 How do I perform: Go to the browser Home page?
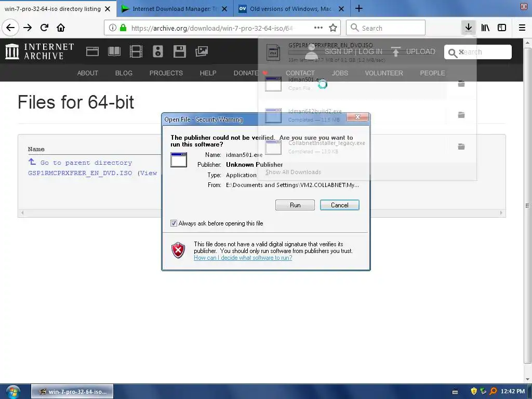[x=61, y=28]
